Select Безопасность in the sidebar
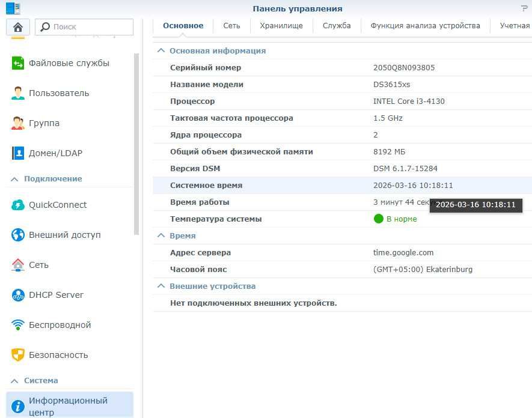The height and width of the screenshot is (418, 532). pyautogui.click(x=58, y=355)
